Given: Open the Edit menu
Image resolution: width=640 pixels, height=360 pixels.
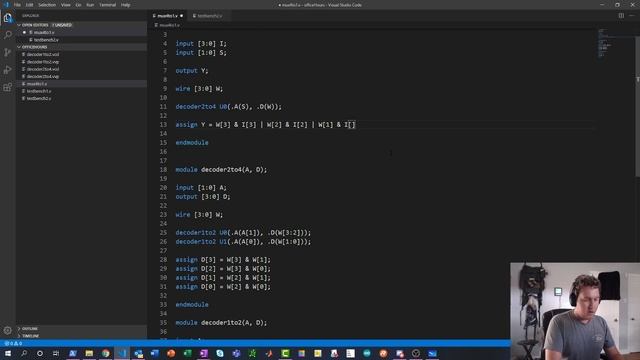Looking at the screenshot, I should [x=29, y=5].
